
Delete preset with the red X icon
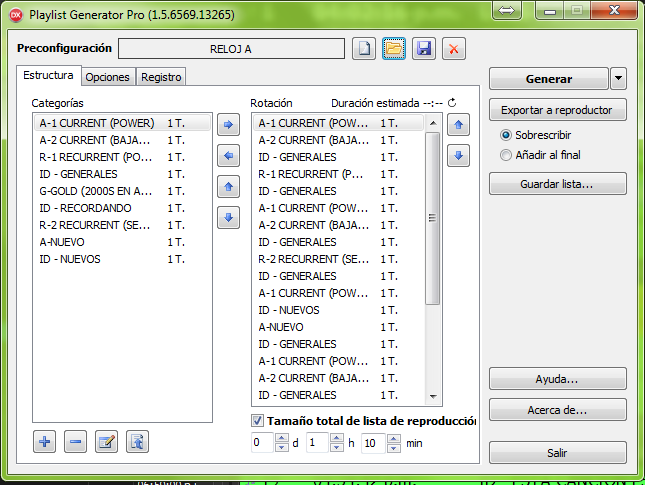[x=454, y=49]
